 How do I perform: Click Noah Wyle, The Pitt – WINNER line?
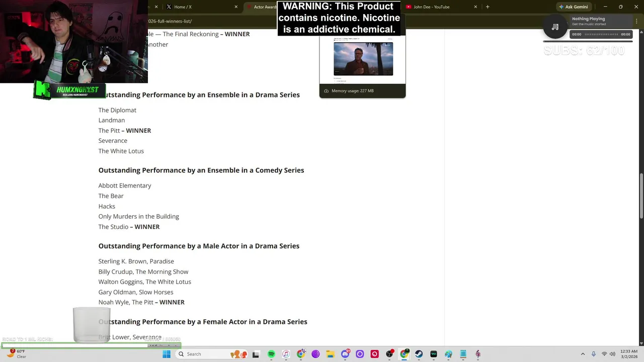(142, 302)
